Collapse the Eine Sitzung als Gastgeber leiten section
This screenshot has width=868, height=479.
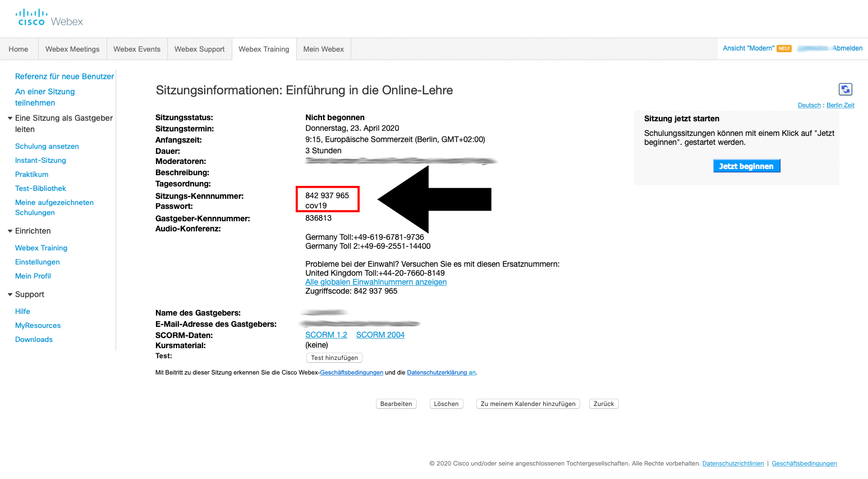pos(10,118)
